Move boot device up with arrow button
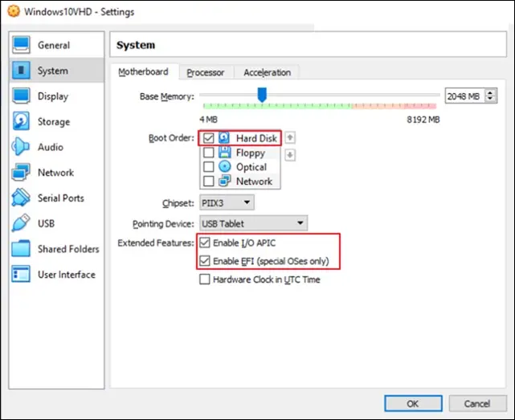Image resolution: width=515 pixels, height=420 pixels. 290,137
